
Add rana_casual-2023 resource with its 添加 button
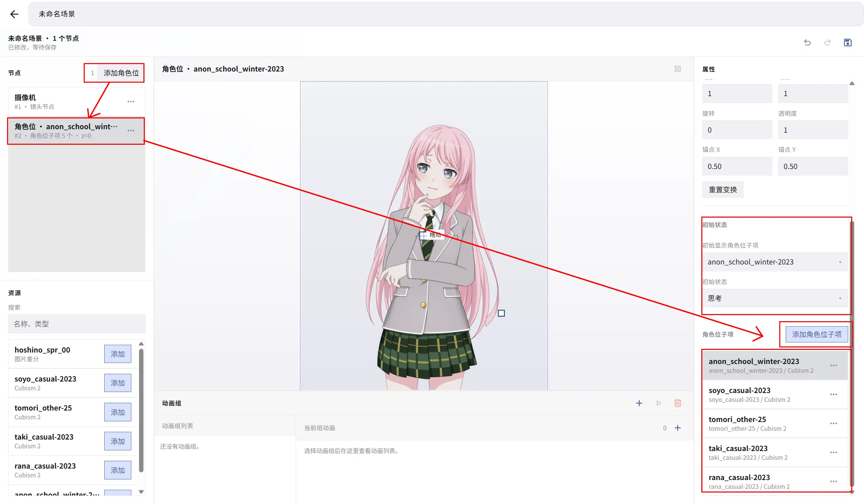tap(117, 470)
